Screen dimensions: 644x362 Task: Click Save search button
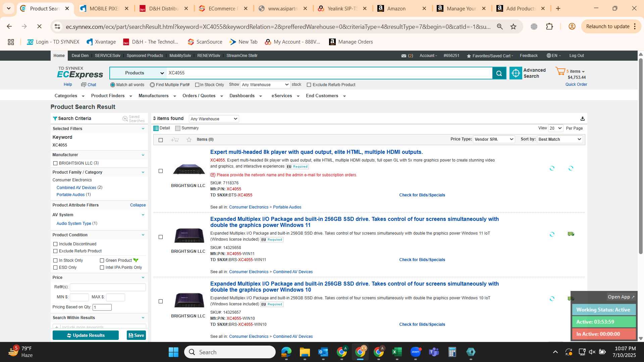pos(136,335)
